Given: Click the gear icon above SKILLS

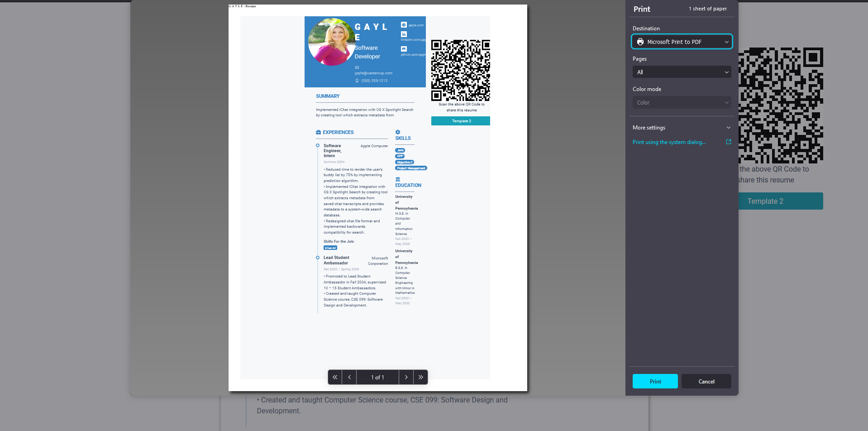Looking at the screenshot, I should tap(398, 132).
